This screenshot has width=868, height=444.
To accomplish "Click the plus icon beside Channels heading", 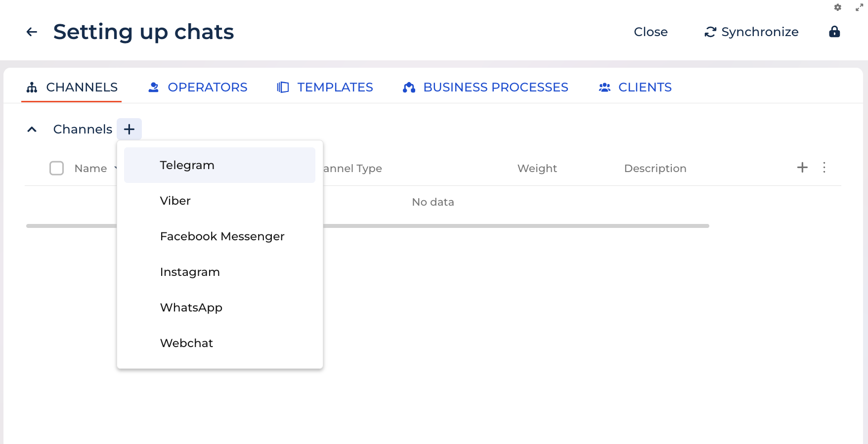I will (129, 129).
